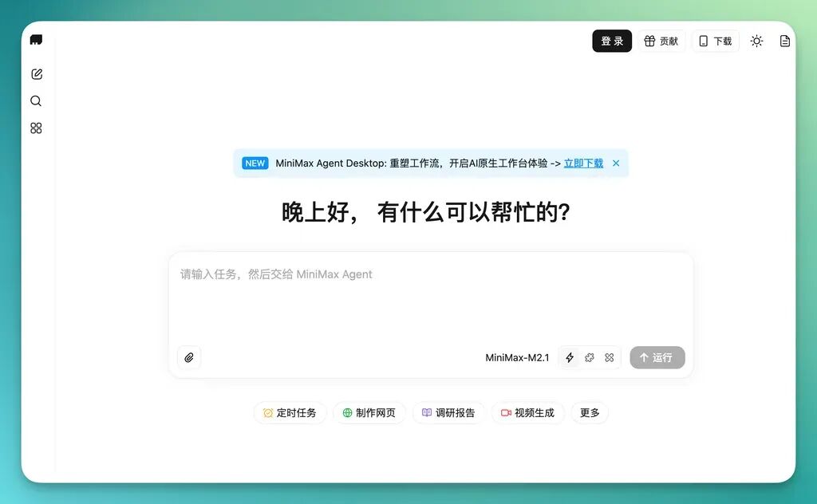Select the puzzle piece mode icon
Screen dimensions: 817x504
click(x=590, y=358)
